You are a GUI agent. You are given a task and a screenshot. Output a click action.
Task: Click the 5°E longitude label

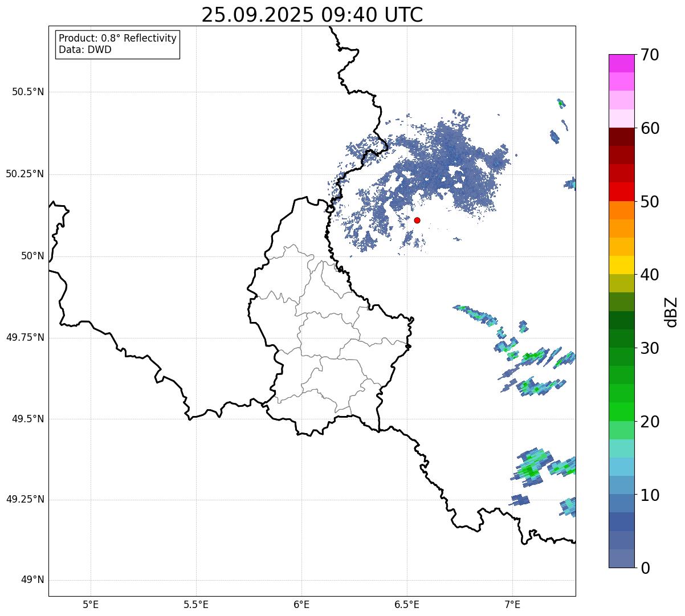[x=91, y=604]
